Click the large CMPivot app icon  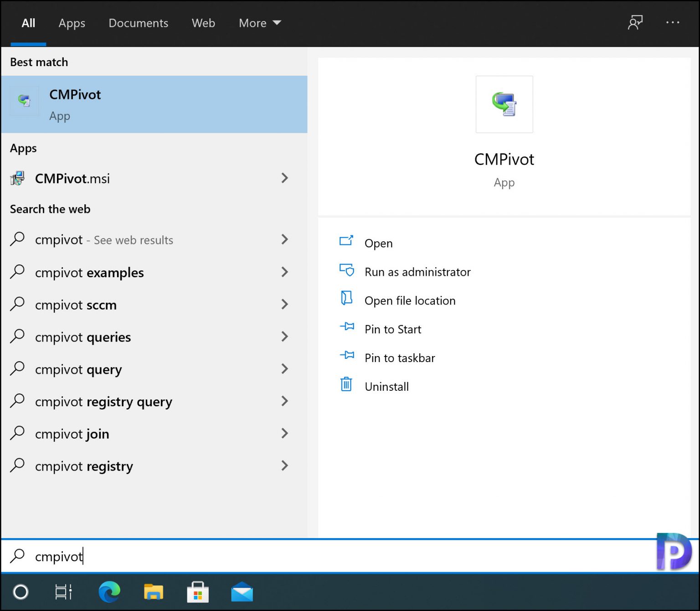504,104
